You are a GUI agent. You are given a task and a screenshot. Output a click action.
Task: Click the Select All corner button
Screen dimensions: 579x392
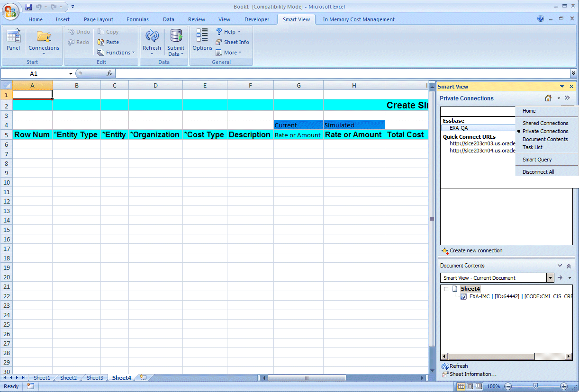tap(6, 85)
